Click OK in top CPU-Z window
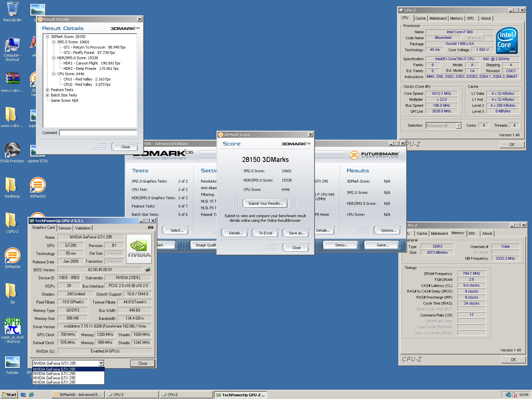Viewport: 532px width, 399px height. [512, 144]
